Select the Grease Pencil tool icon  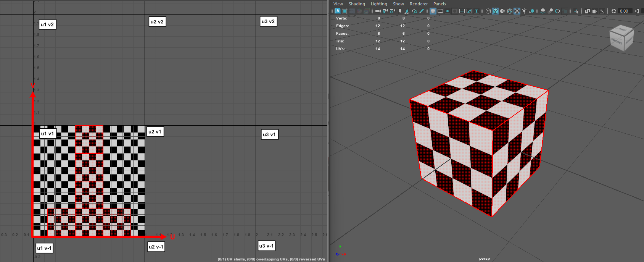(x=422, y=11)
